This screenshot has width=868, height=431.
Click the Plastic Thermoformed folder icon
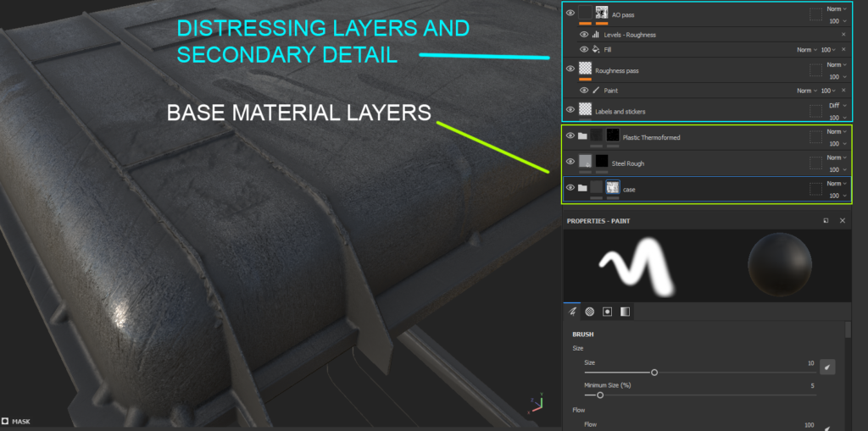[582, 135]
